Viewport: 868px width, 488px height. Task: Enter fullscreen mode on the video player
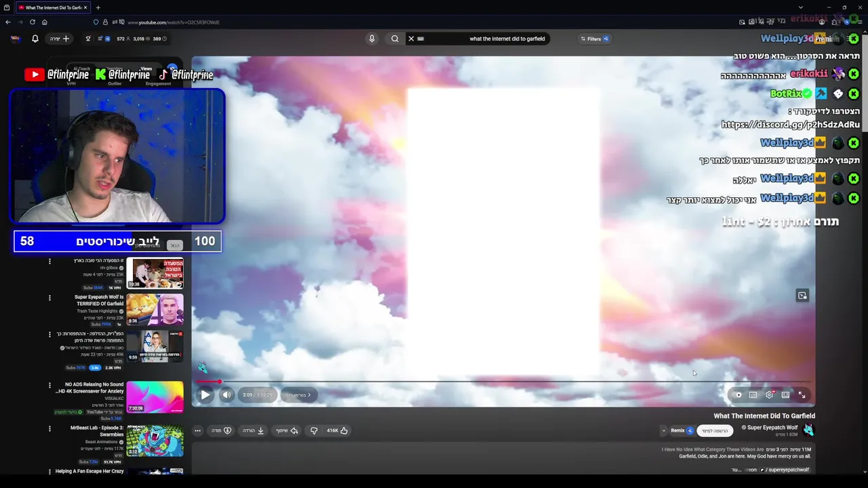[x=802, y=394]
